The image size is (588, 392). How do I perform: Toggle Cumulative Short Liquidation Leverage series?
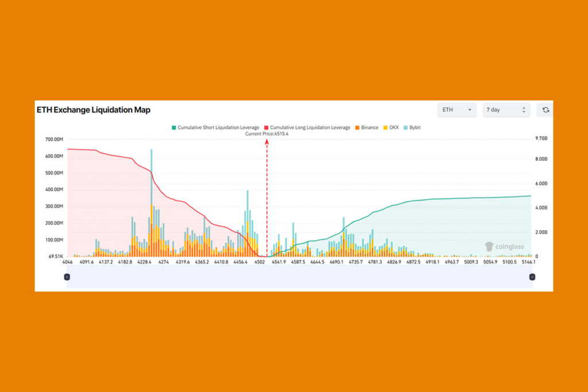(x=218, y=127)
